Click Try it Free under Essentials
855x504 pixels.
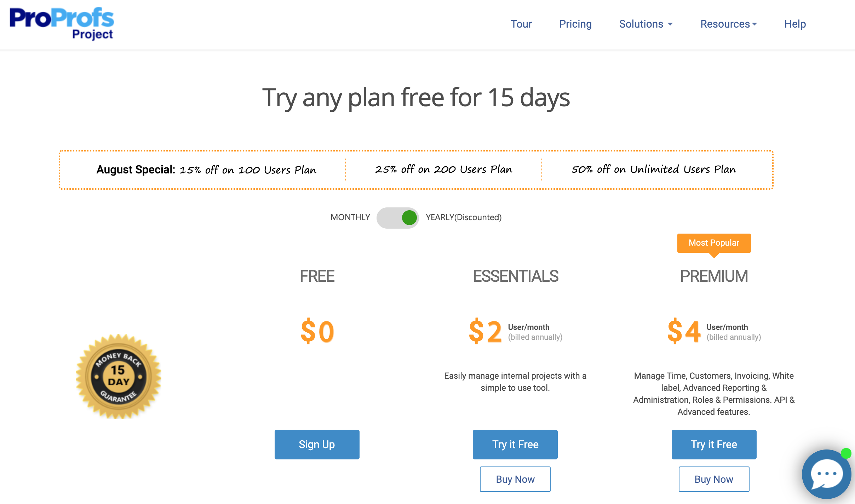coord(515,445)
